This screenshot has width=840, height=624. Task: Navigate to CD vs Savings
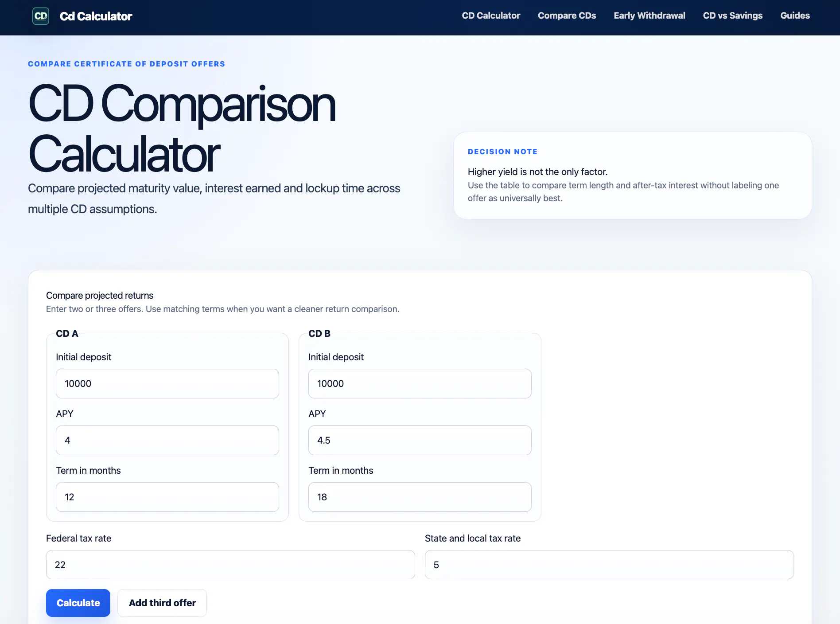(x=732, y=16)
